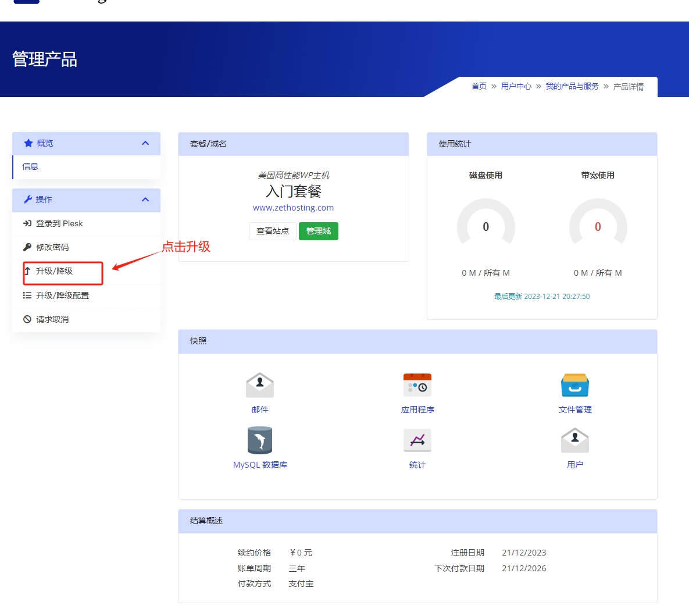Click the 磁盘使用 gauge dial
This screenshot has width=689, height=616.
[485, 222]
